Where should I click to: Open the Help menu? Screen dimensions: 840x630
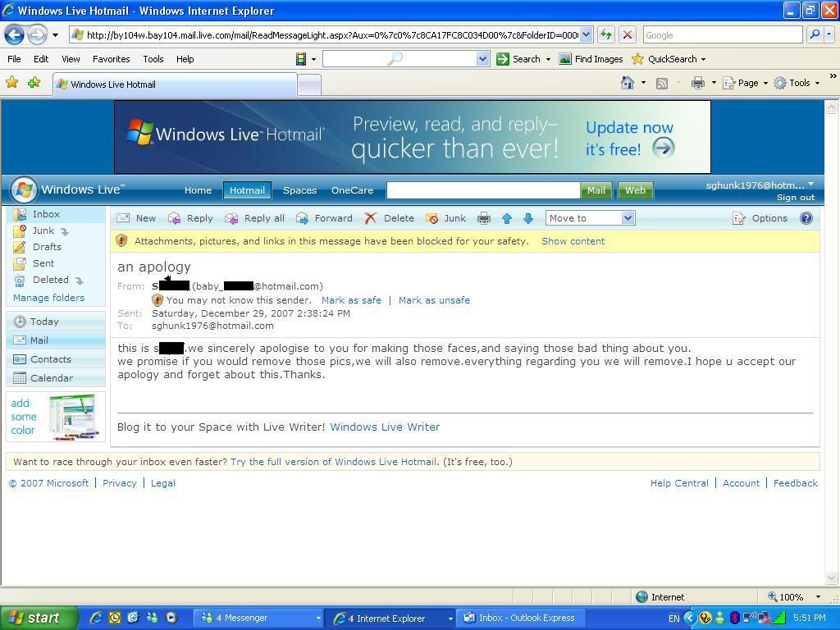185,59
